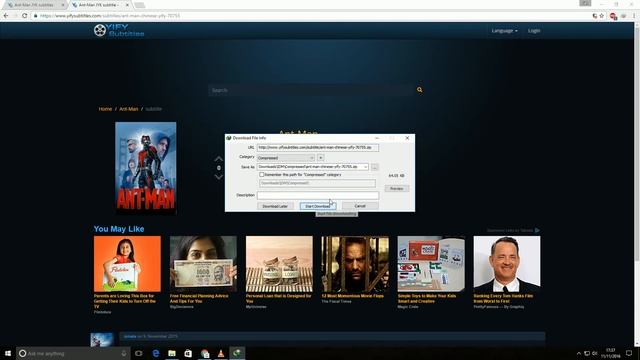Open the kids box ad with girl thumbnail
This screenshot has width=640, height=360.
127,264
